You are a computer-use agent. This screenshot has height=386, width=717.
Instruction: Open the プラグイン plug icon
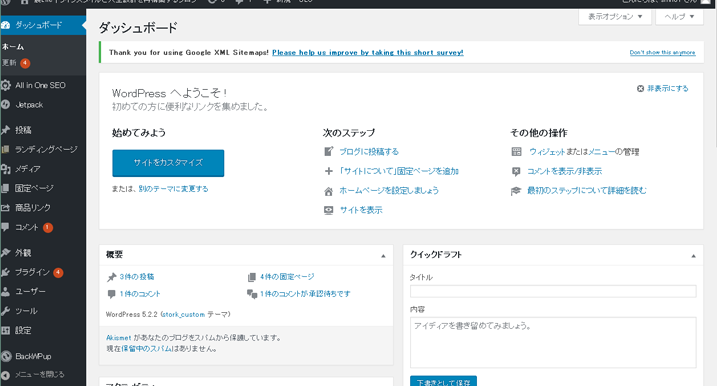click(x=5, y=272)
